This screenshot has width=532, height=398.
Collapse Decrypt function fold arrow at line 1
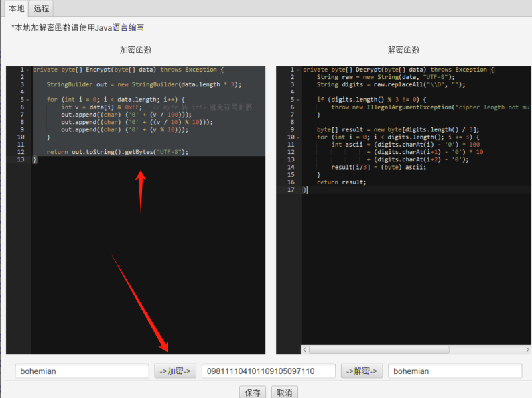[297, 70]
